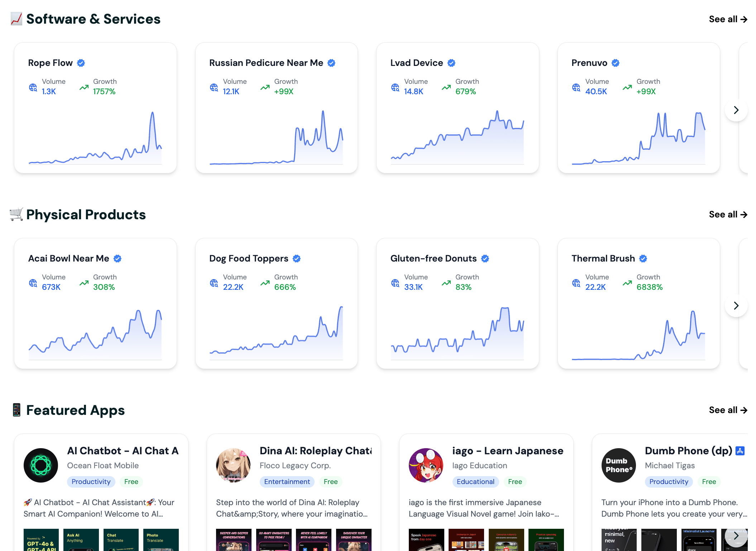Open the Ask AI Anything screenshot thumbnail
This screenshot has width=756, height=551.
pyautogui.click(x=81, y=540)
